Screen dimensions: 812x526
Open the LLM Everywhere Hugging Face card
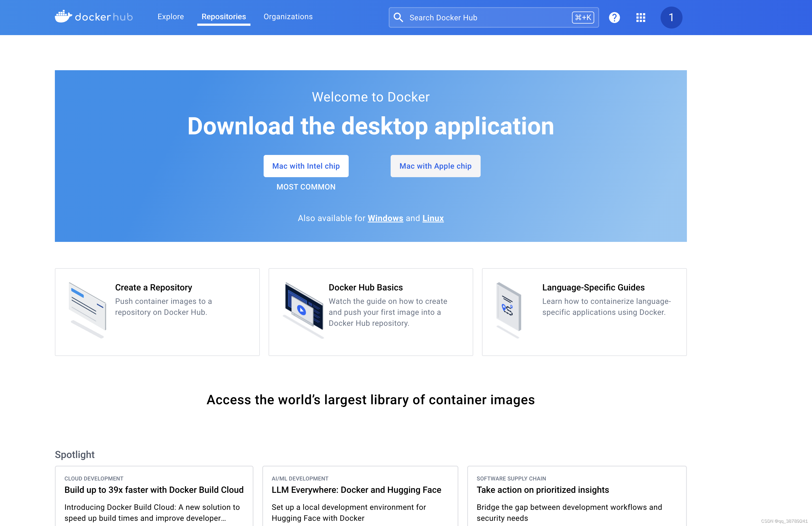click(x=356, y=490)
